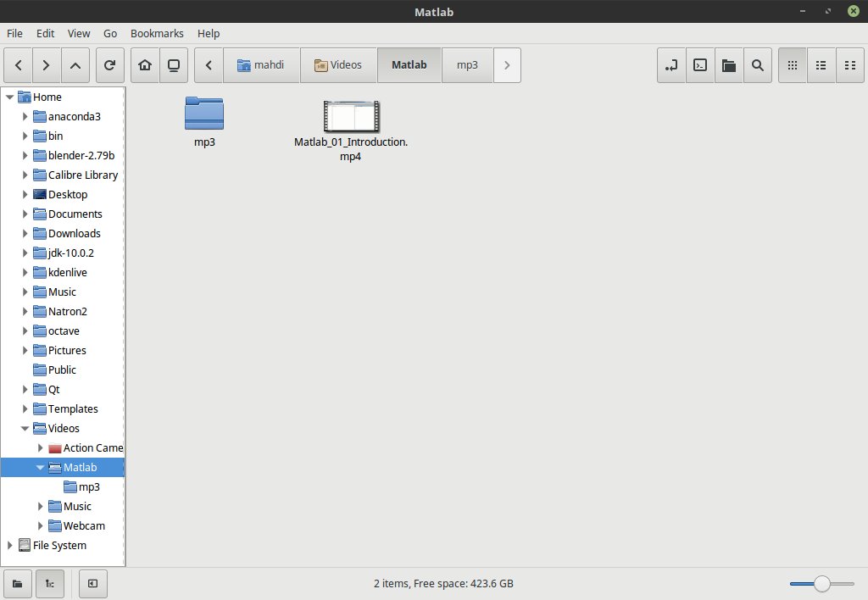This screenshot has width=868, height=600.
Task: Go to the Home folder via the house icon
Action: (x=145, y=65)
